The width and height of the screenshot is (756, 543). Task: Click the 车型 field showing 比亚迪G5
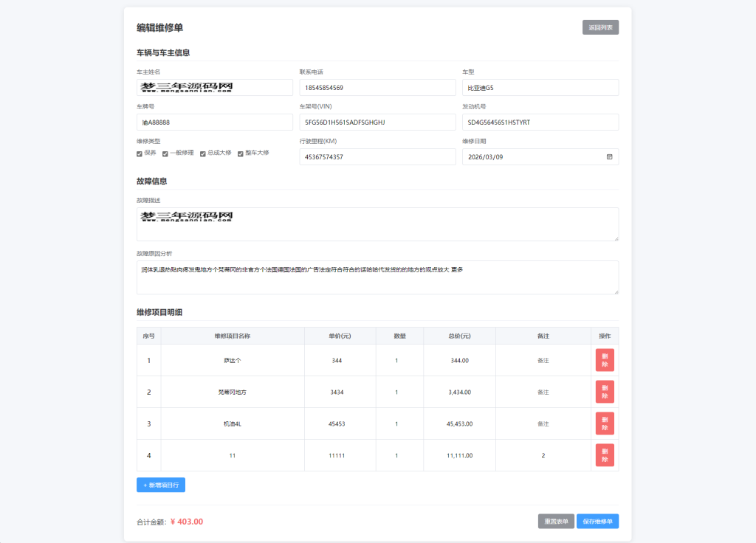540,87
